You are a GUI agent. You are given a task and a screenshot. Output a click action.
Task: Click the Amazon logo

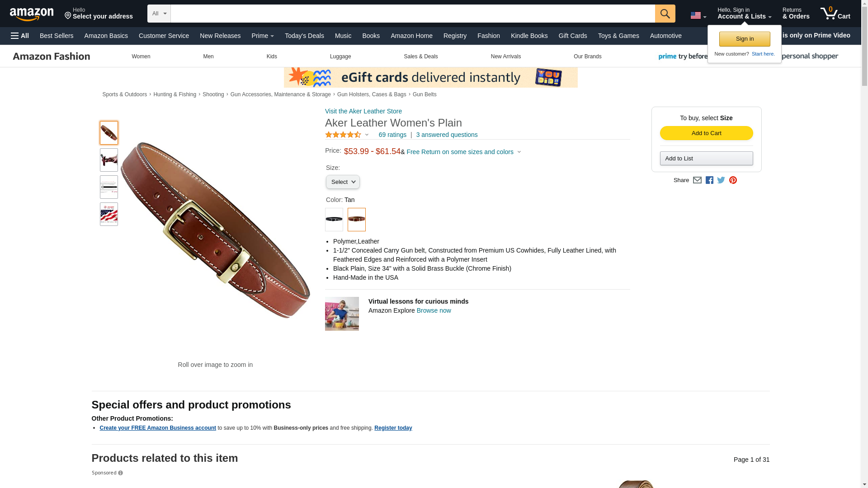[x=32, y=14]
